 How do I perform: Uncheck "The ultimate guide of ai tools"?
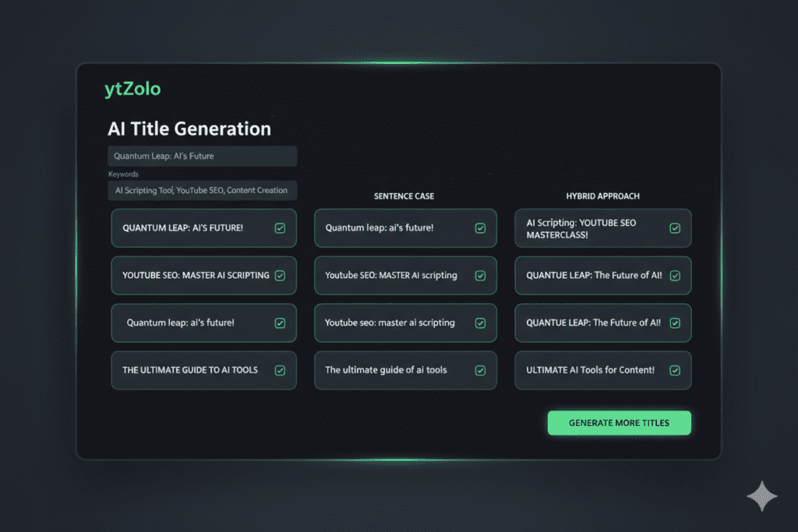pos(480,371)
